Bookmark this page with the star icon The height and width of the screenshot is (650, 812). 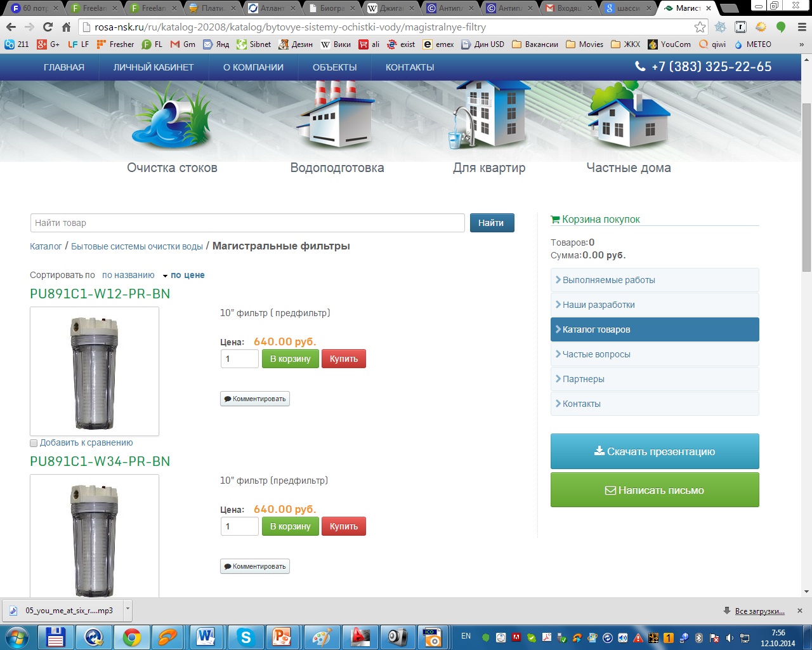click(x=700, y=27)
